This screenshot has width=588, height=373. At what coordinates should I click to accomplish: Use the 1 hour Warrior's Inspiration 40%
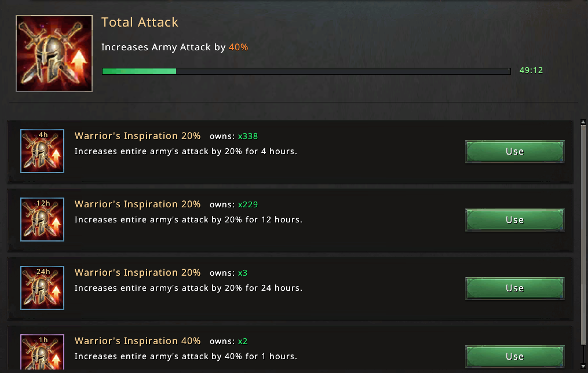point(514,356)
